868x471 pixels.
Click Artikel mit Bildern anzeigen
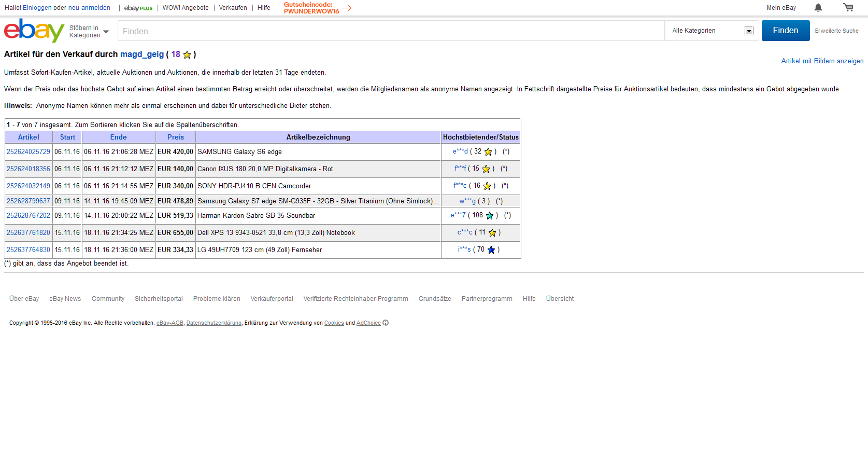(x=822, y=61)
